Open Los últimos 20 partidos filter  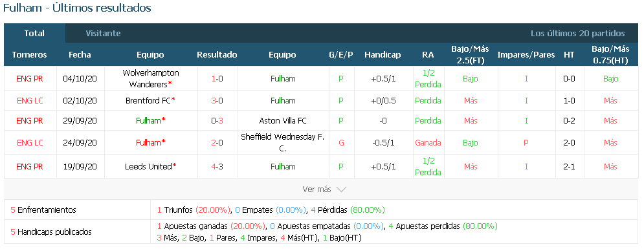(577, 34)
